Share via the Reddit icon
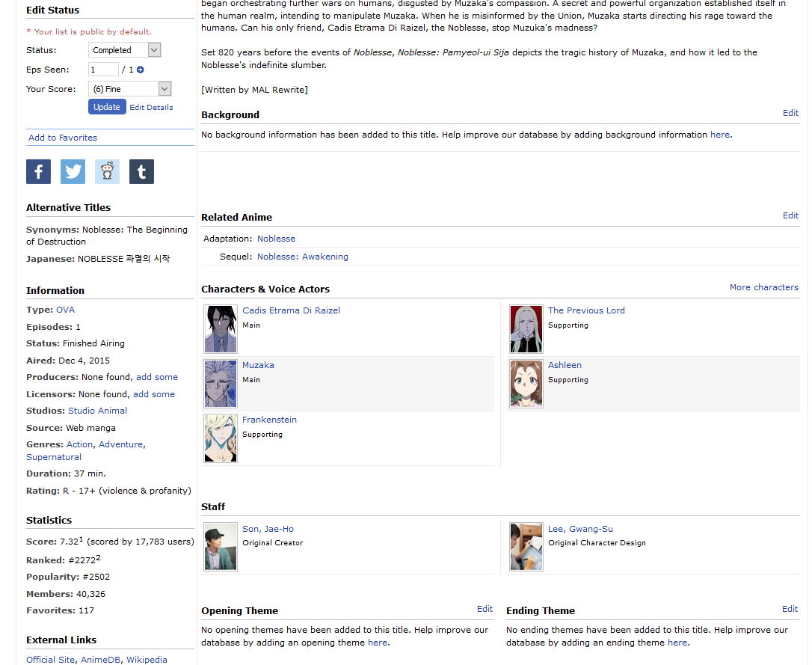Image resolution: width=812 pixels, height=665 pixels. point(107,171)
